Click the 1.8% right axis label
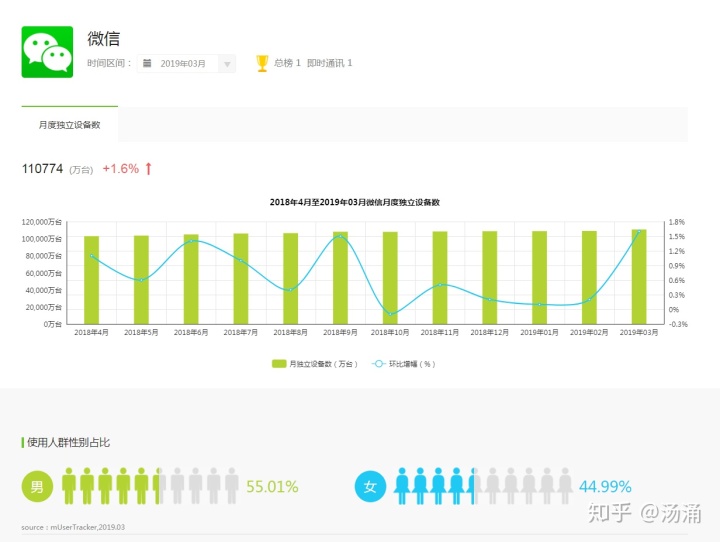The image size is (720, 542). [676, 222]
